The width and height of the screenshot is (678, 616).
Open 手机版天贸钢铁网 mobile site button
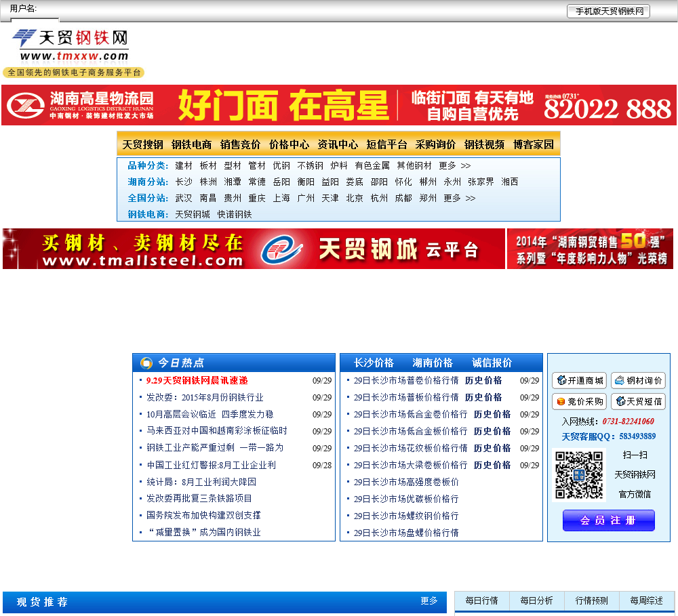[608, 12]
